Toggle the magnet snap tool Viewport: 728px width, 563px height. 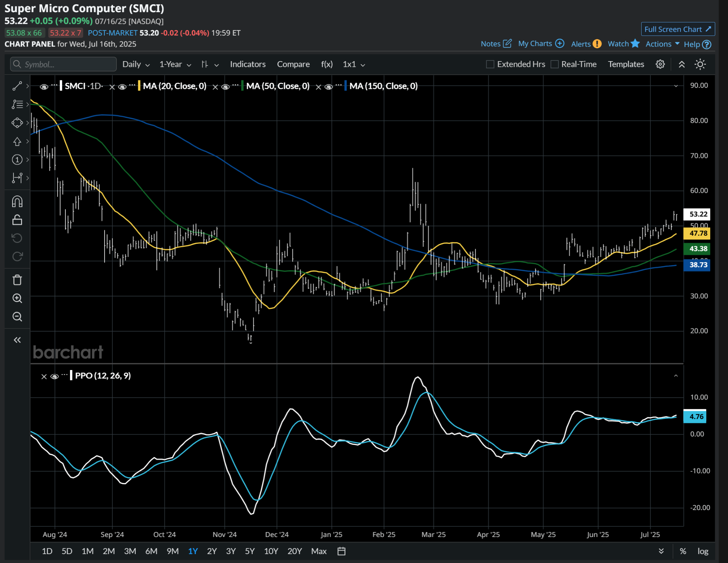tap(17, 202)
